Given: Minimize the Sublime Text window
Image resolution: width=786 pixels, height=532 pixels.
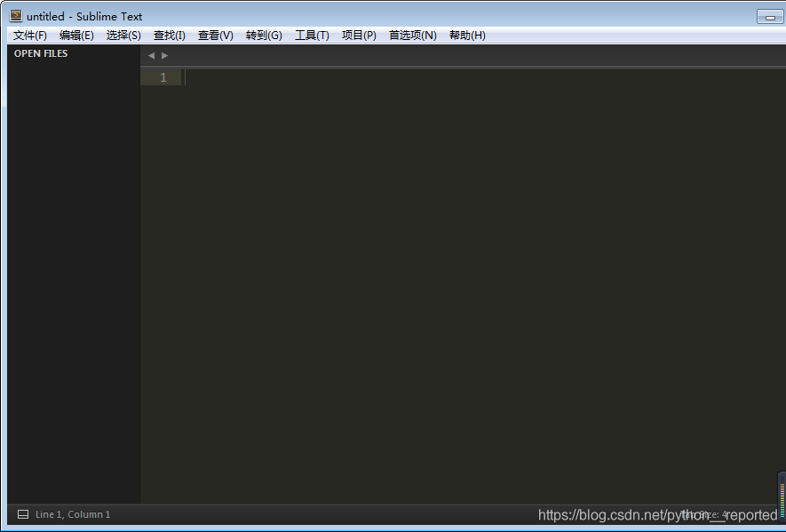Looking at the screenshot, I should click(770, 17).
